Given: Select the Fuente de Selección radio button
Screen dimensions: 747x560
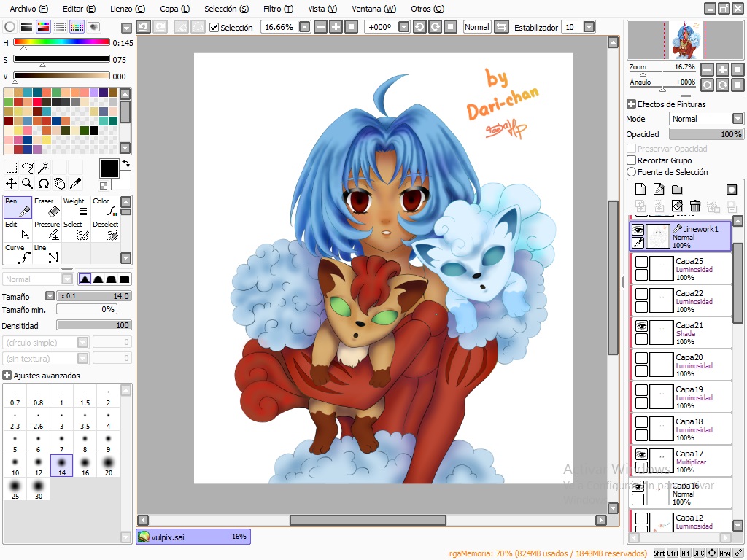Looking at the screenshot, I should pyautogui.click(x=631, y=171).
